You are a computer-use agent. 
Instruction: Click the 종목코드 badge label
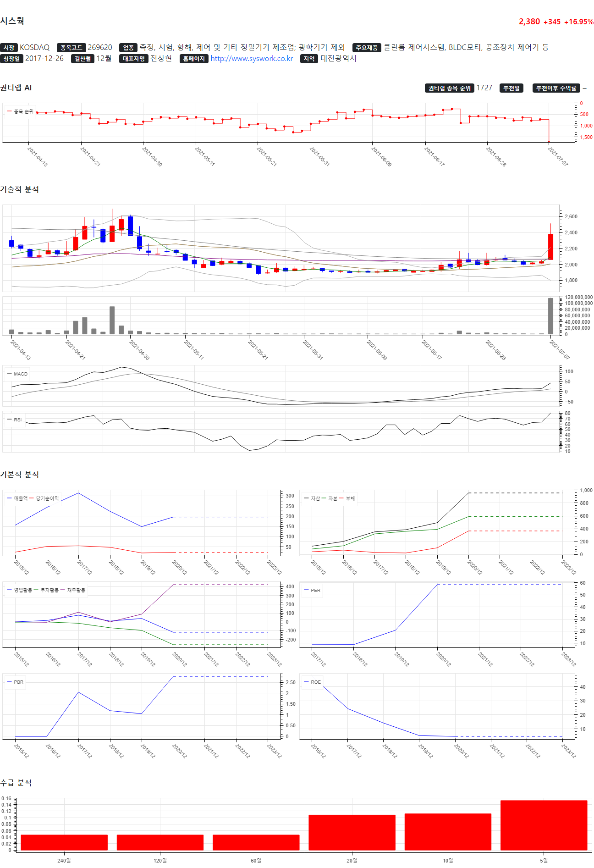coord(71,48)
